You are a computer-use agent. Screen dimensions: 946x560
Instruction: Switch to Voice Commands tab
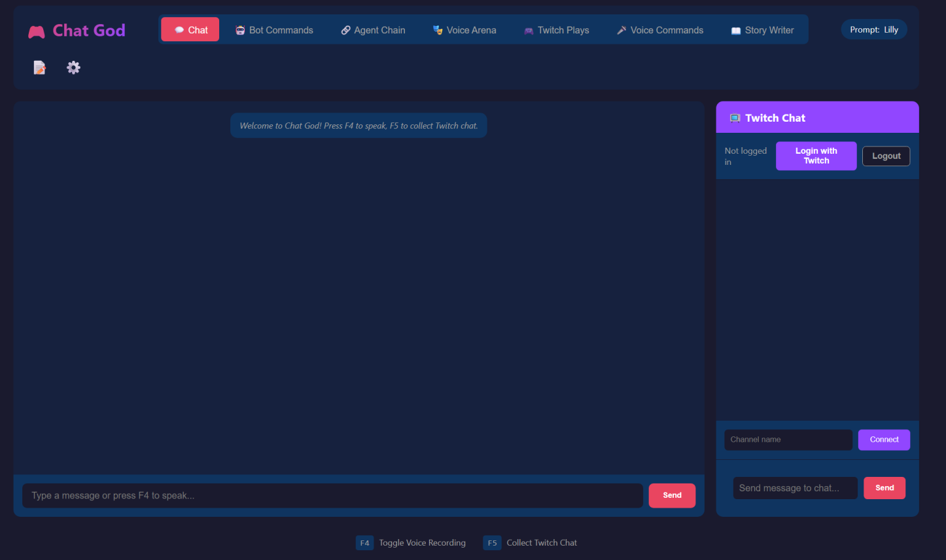[x=660, y=30]
